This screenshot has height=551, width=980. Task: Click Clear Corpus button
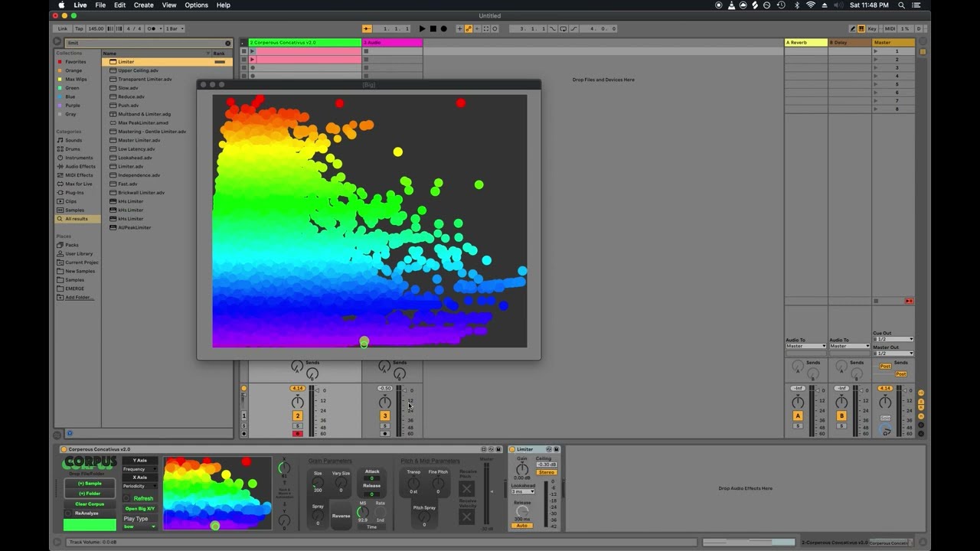(90, 504)
